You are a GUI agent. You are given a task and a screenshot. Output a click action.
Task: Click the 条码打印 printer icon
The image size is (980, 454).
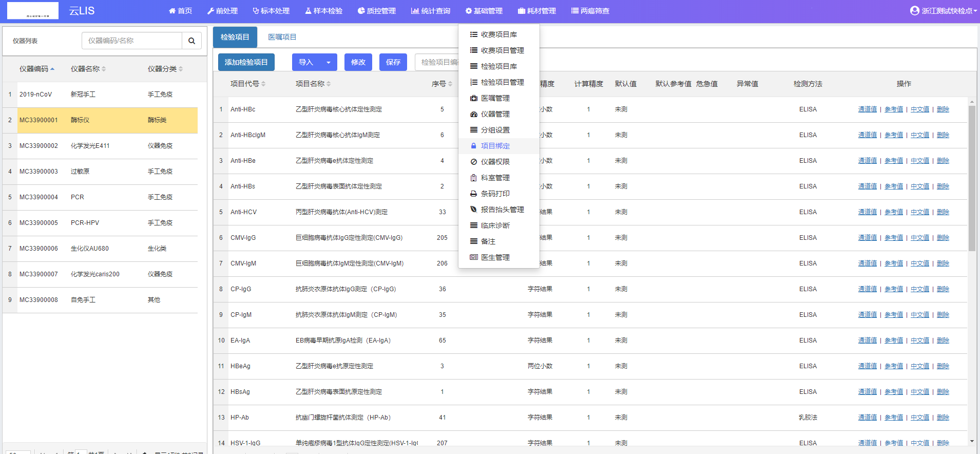click(x=474, y=194)
